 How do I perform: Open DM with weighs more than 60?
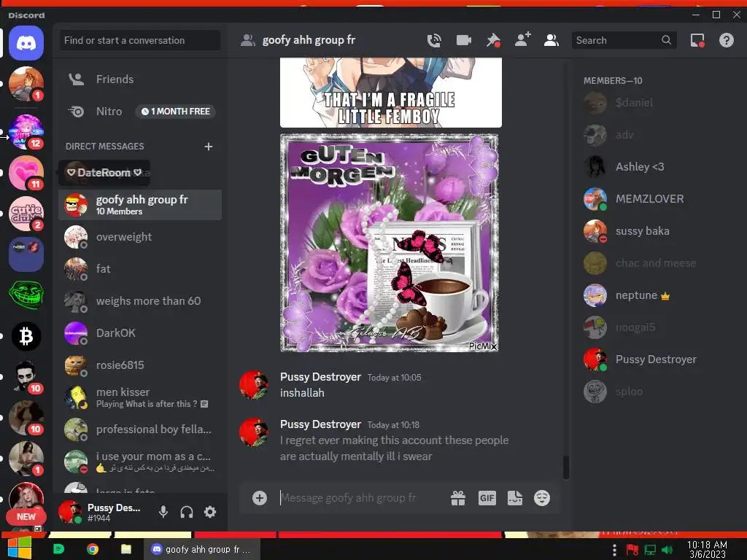pyautogui.click(x=139, y=301)
